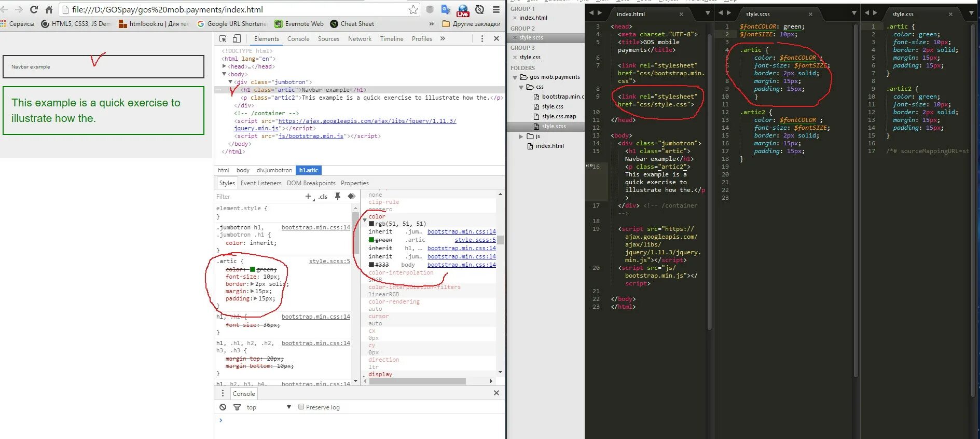This screenshot has width=980, height=439.
Task: Collapse css folder in Sublime sidebar
Action: (521, 87)
